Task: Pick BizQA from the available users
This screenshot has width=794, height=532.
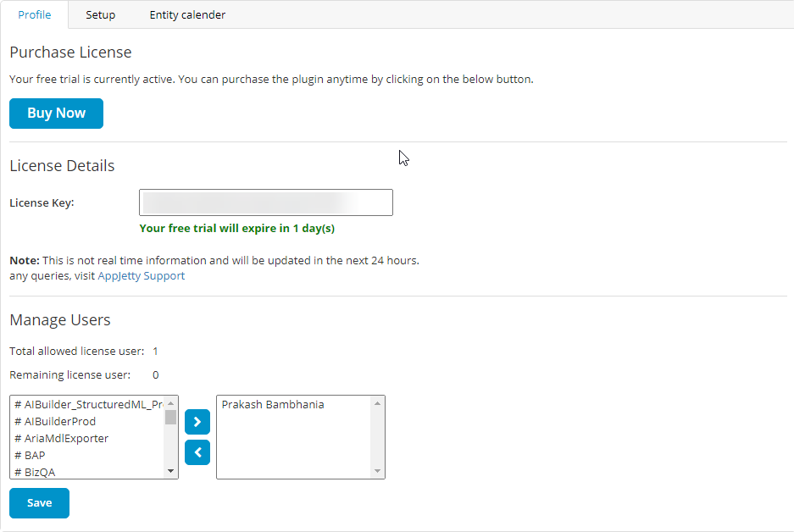Action: click(x=39, y=471)
